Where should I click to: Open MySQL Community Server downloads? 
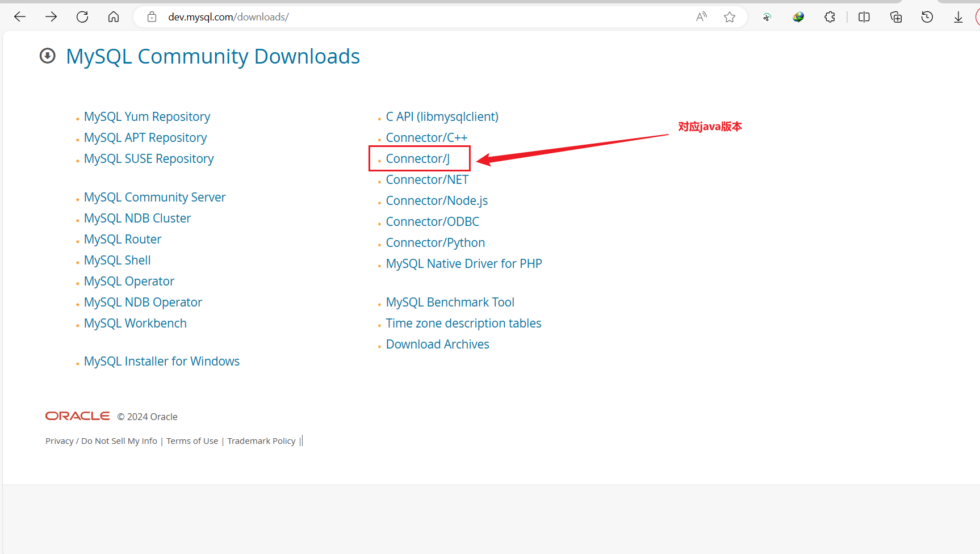155,198
